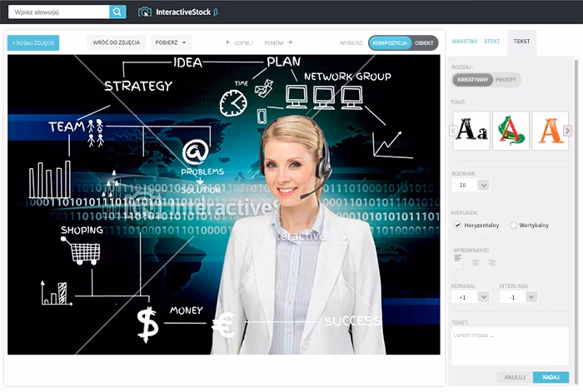Show next fonts with right arrow
The height and width of the screenshot is (392, 583).
567,131
